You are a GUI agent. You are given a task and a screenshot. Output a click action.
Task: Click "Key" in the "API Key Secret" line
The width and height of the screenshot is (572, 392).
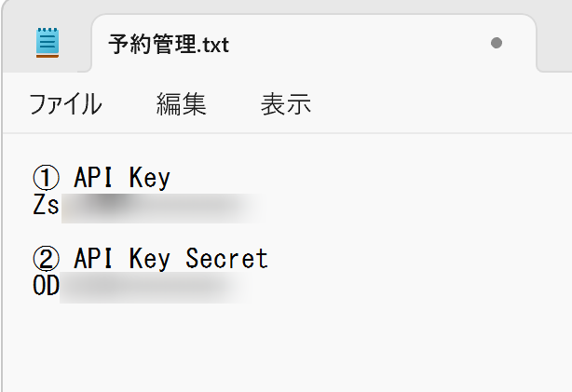[150, 258]
